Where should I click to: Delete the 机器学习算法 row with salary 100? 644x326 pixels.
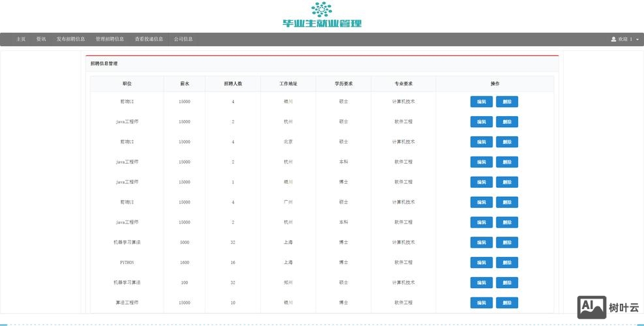coord(507,283)
